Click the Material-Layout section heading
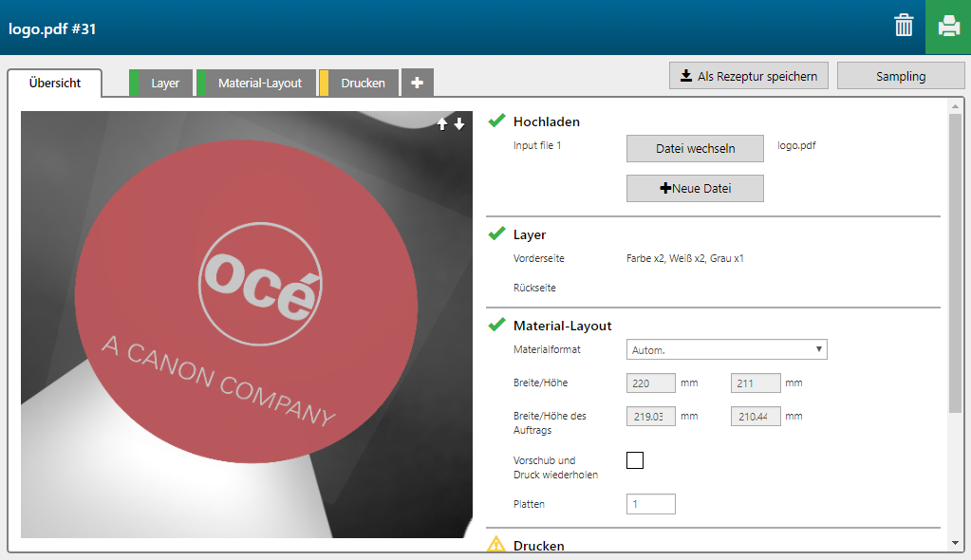This screenshot has height=560, width=971. coord(562,326)
